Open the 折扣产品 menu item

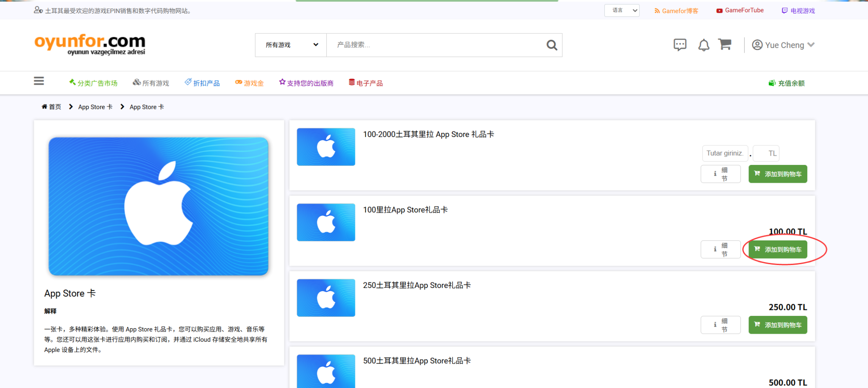tap(203, 83)
